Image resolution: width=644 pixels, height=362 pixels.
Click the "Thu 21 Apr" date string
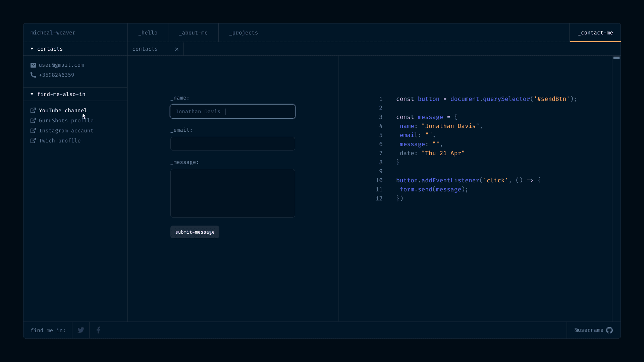443,153
